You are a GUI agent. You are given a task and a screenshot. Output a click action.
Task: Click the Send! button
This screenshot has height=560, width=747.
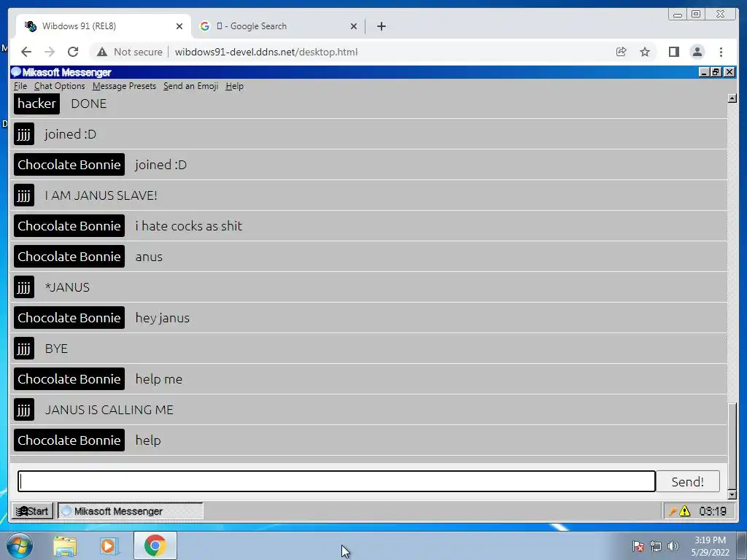687,481
